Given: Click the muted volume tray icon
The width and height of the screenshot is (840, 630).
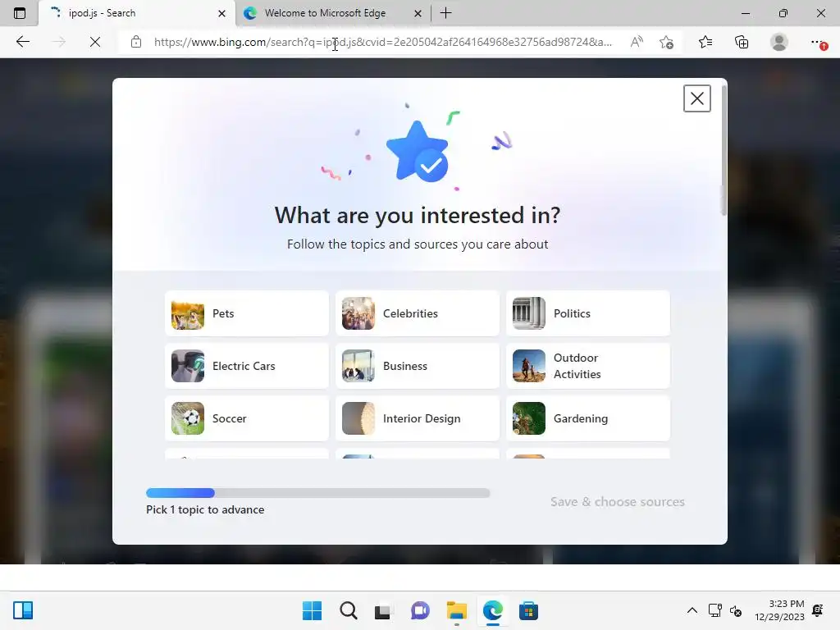Looking at the screenshot, I should tap(736, 610).
